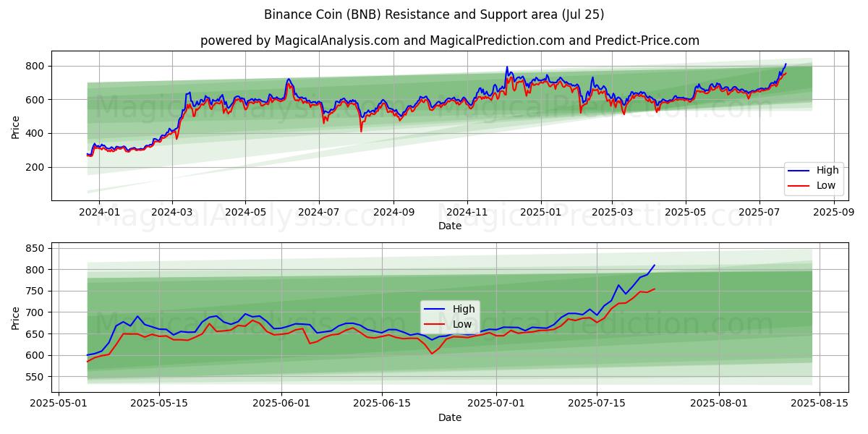Click the top chart x-axis label '2025-09'
This screenshot has height=434, width=868.
[834, 213]
